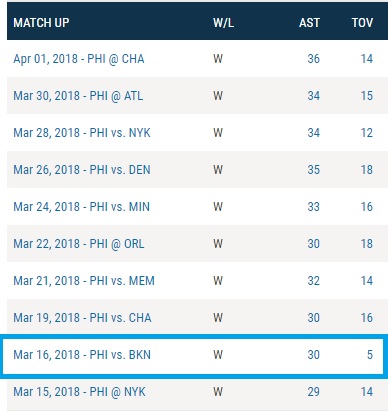The image size is (388, 411).
Task: Open the Mar 15, 2018 PHI @ NYK matchup
Action: click(79, 392)
